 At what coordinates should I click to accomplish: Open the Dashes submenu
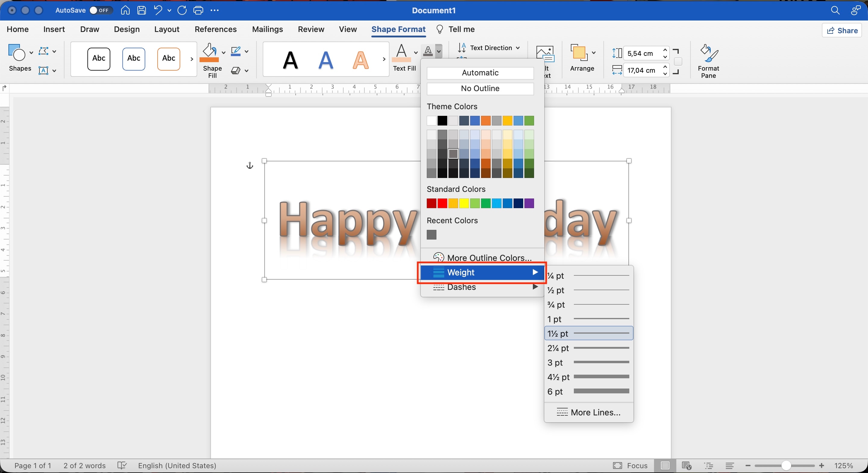click(x=482, y=287)
